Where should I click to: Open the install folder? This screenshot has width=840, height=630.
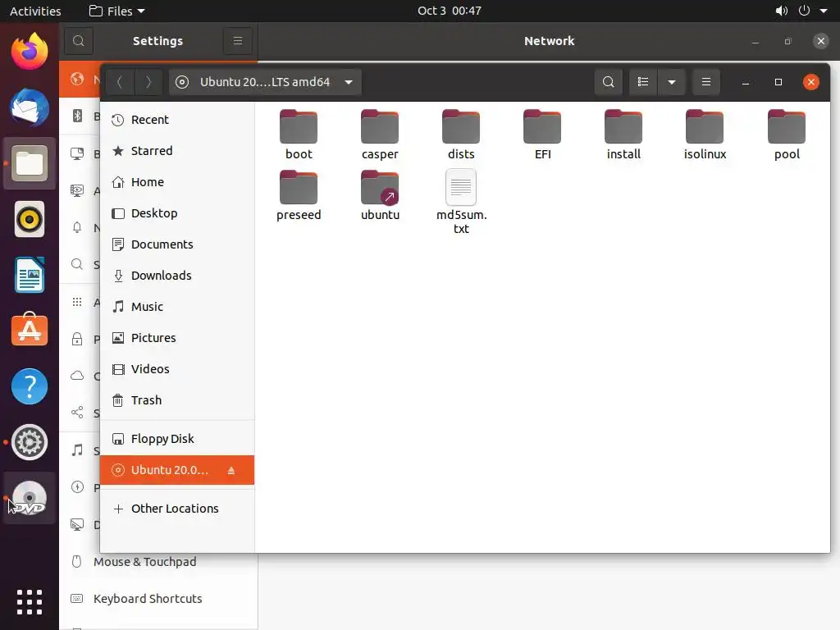pyautogui.click(x=623, y=135)
